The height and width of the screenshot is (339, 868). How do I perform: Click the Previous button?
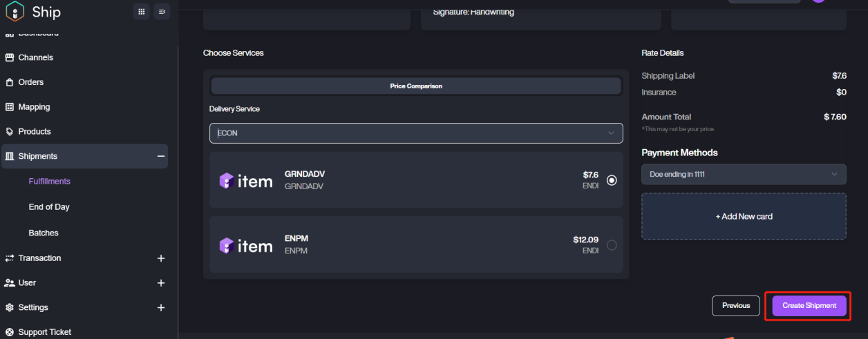tap(736, 305)
